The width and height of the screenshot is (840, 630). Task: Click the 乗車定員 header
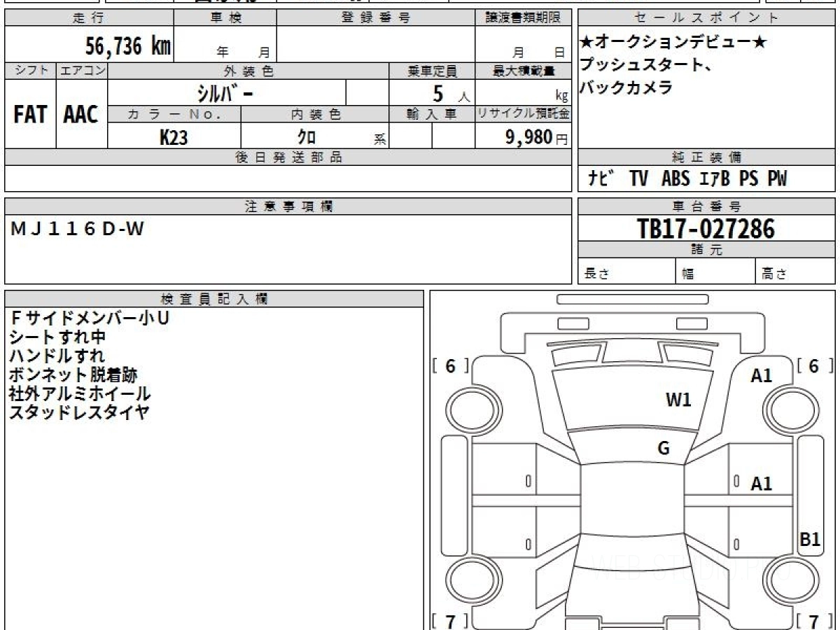click(432, 71)
